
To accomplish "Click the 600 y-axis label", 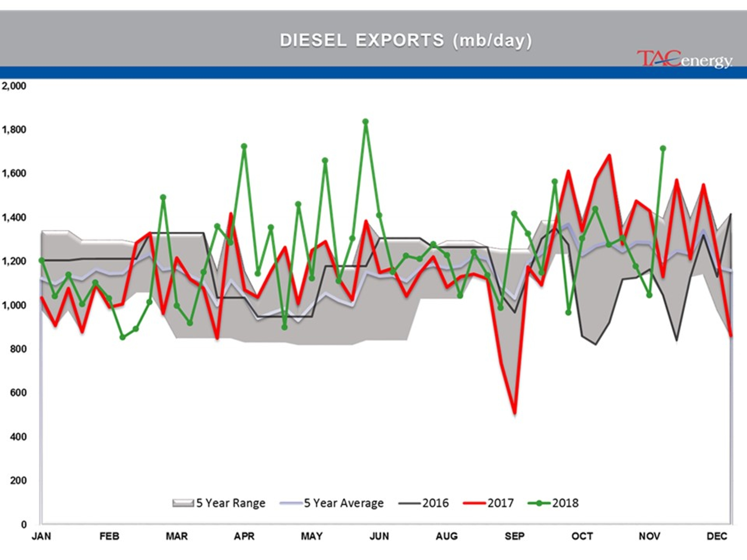I will click(x=18, y=393).
